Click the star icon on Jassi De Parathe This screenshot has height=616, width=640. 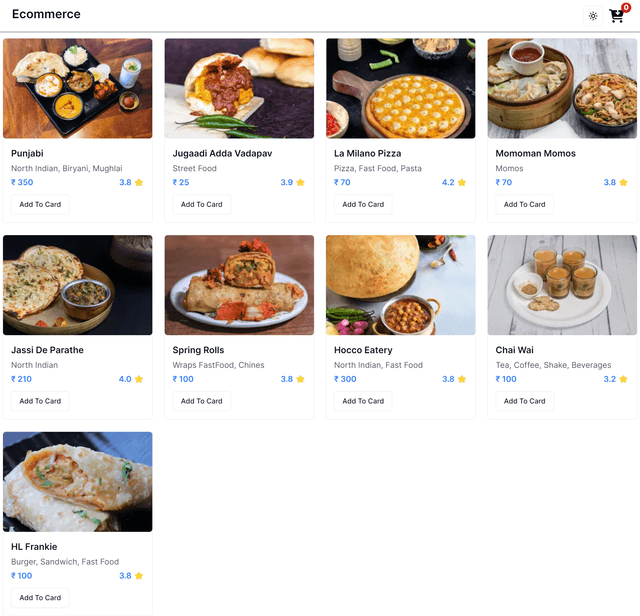point(139,379)
